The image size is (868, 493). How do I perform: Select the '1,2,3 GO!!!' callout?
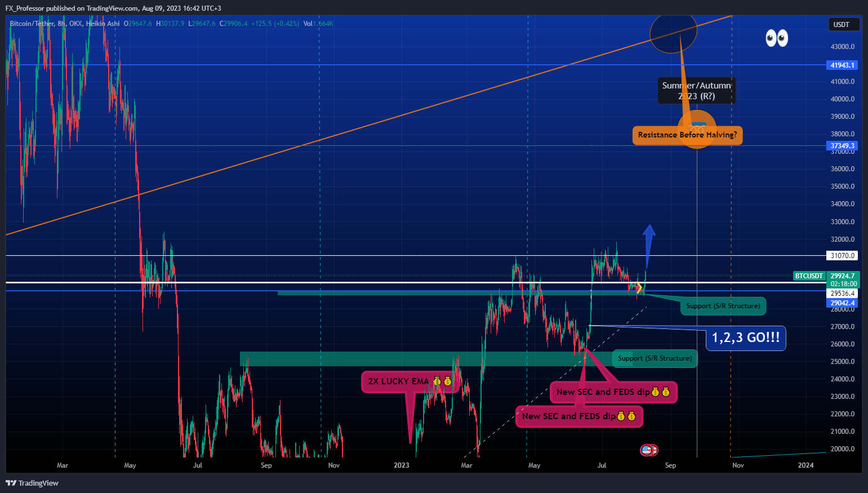(746, 337)
